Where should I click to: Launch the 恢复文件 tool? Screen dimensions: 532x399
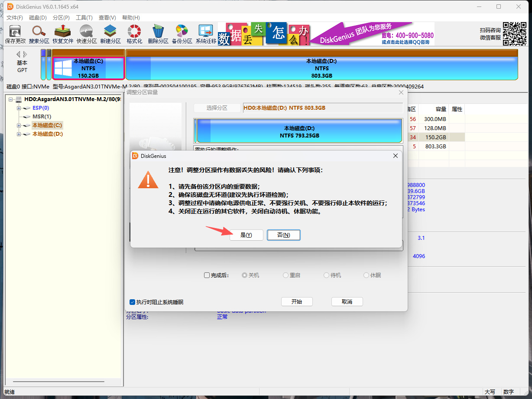[x=63, y=34]
